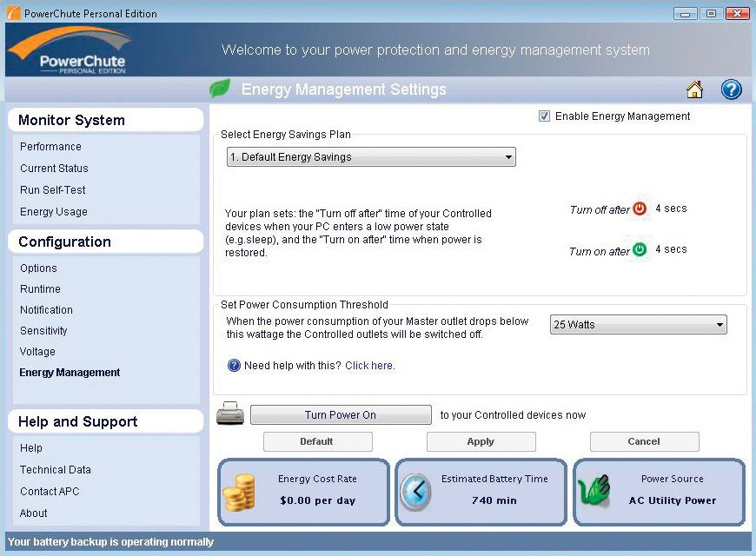The height and width of the screenshot is (556, 756).
Task: Click the green leaf Energy Management icon
Action: pos(220,89)
